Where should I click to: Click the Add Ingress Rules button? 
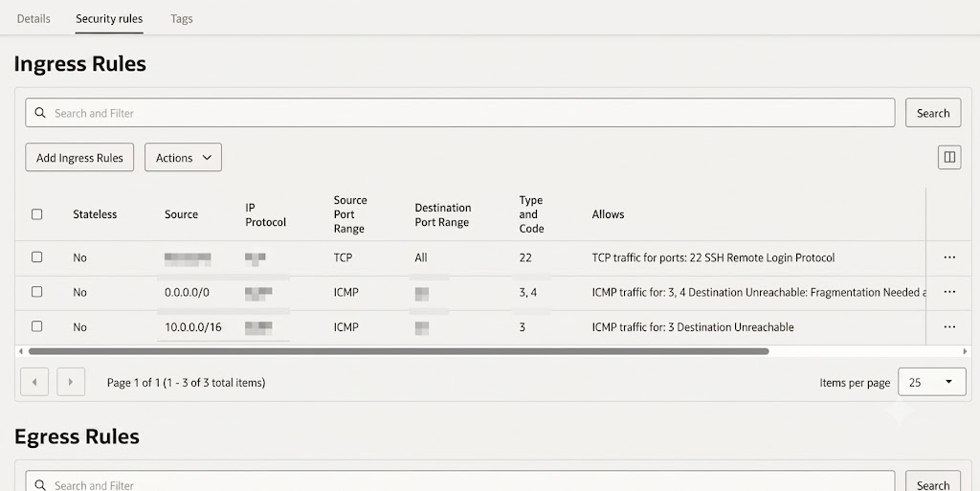pyautogui.click(x=79, y=157)
